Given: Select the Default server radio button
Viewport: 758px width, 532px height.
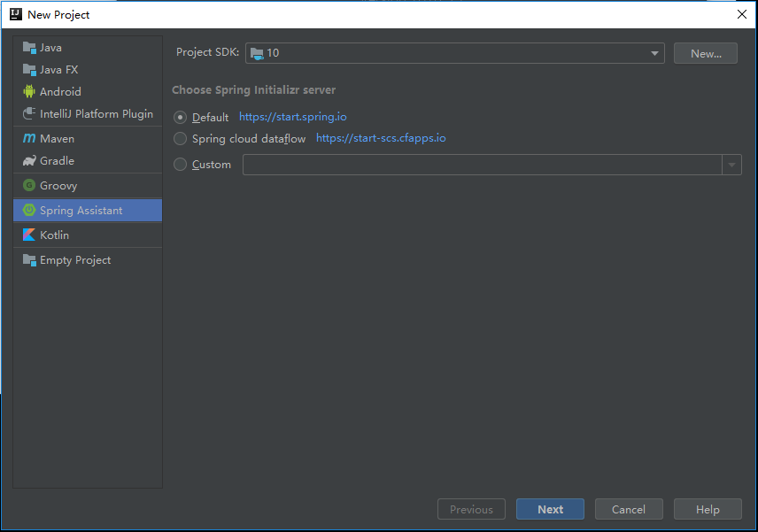Looking at the screenshot, I should click(180, 117).
